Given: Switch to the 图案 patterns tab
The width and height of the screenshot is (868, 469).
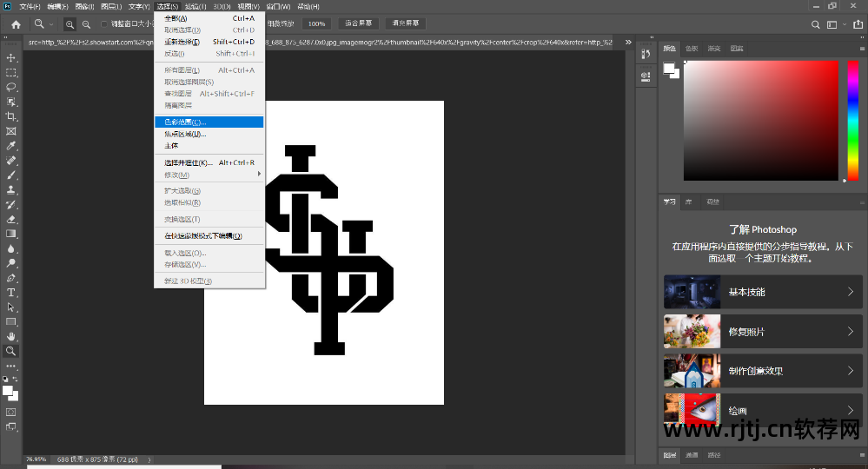Looking at the screenshot, I should coord(737,49).
